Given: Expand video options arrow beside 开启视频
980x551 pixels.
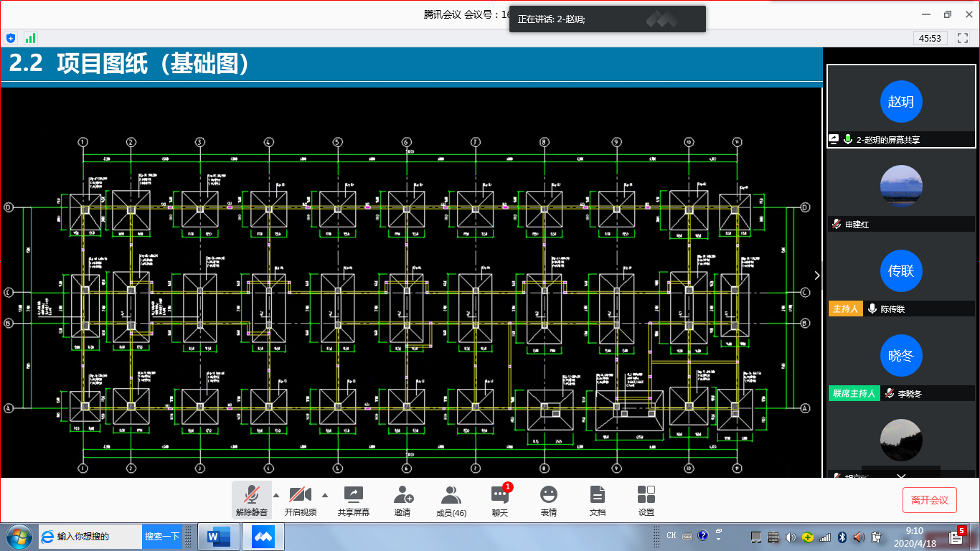Looking at the screenshot, I should pyautogui.click(x=325, y=495).
